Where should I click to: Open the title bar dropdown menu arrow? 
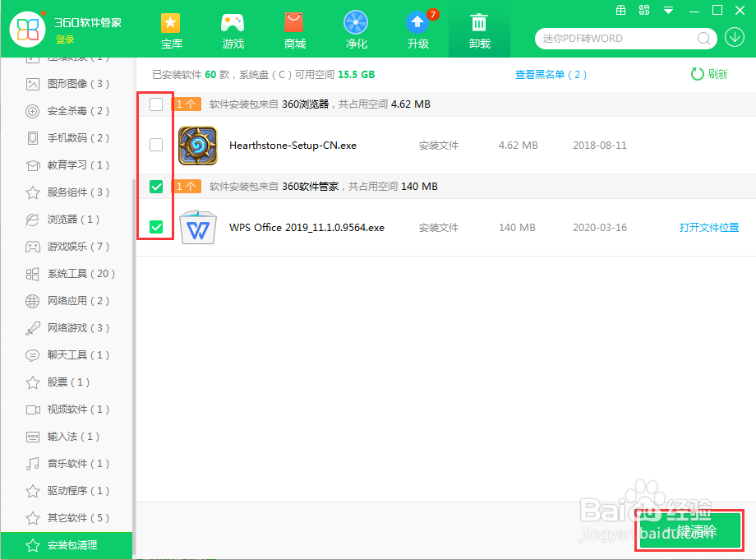(667, 10)
